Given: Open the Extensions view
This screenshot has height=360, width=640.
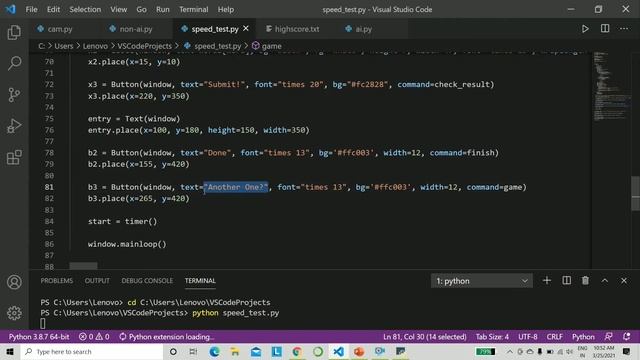Looking at the screenshot, I should 14,157.
